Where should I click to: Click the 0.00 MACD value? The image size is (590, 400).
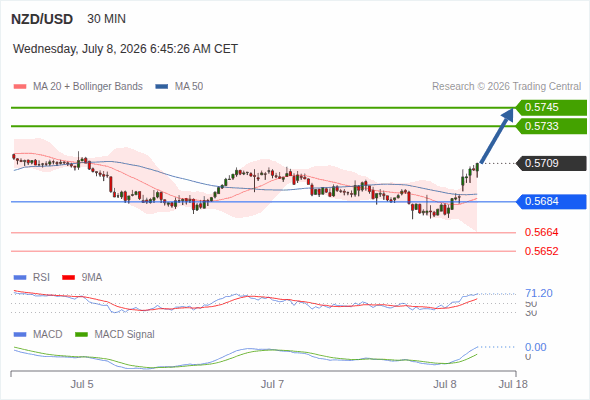pyautogui.click(x=535, y=347)
